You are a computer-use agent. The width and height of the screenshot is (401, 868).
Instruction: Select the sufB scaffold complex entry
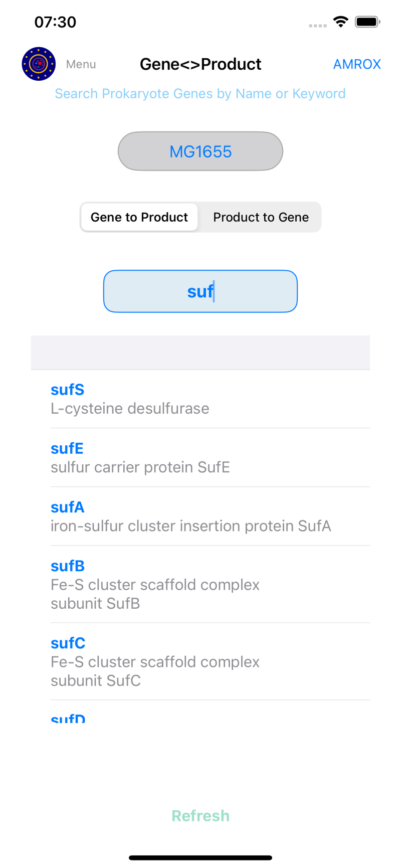tap(200, 585)
